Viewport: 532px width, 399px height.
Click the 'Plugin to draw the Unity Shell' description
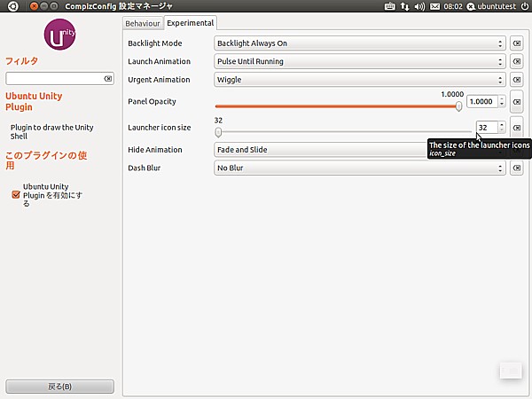(52, 131)
